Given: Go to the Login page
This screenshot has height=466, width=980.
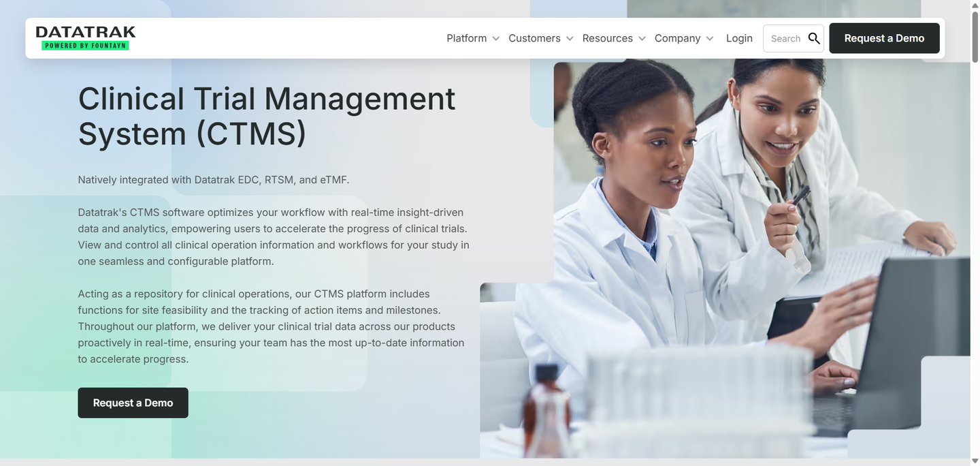Looking at the screenshot, I should (x=739, y=38).
